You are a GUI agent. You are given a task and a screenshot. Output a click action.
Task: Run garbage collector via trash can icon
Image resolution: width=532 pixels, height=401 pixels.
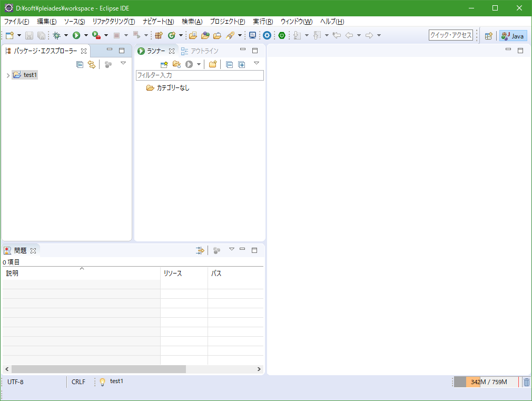526,382
